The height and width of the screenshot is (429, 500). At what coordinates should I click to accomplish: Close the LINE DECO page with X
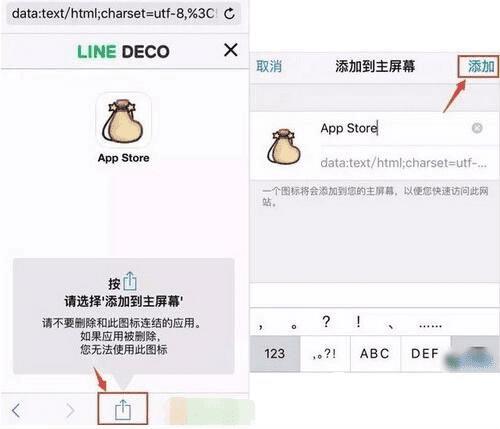click(x=231, y=50)
